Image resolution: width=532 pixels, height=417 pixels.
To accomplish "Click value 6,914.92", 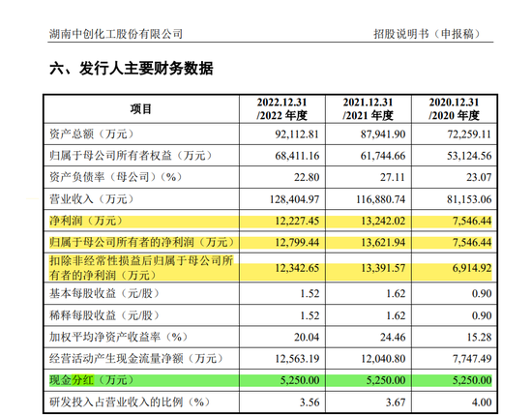I will (x=472, y=268).
